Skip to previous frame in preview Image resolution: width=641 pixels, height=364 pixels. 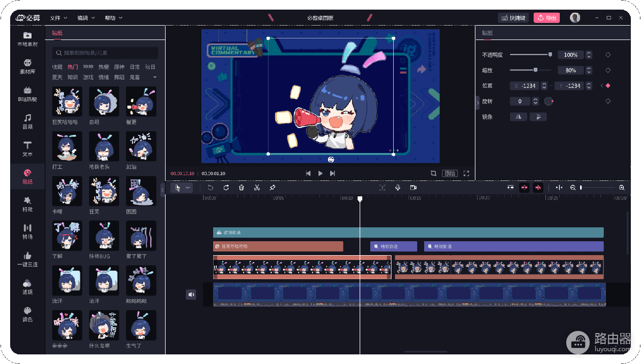click(308, 173)
